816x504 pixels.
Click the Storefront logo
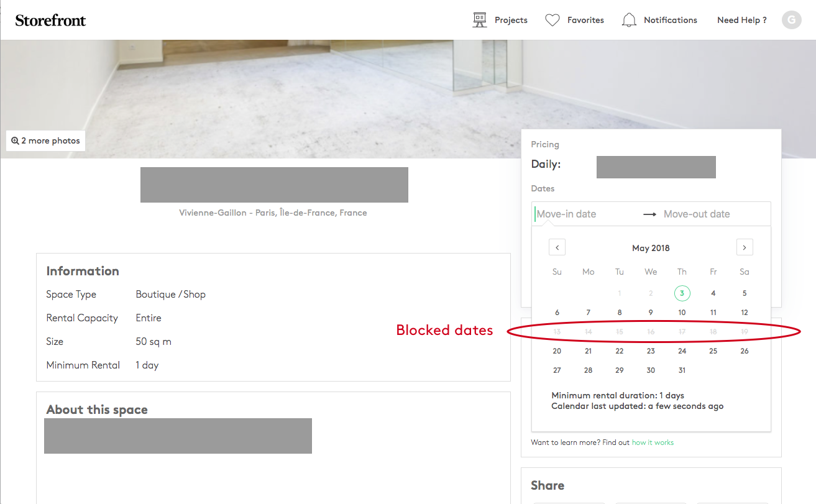pos(50,20)
